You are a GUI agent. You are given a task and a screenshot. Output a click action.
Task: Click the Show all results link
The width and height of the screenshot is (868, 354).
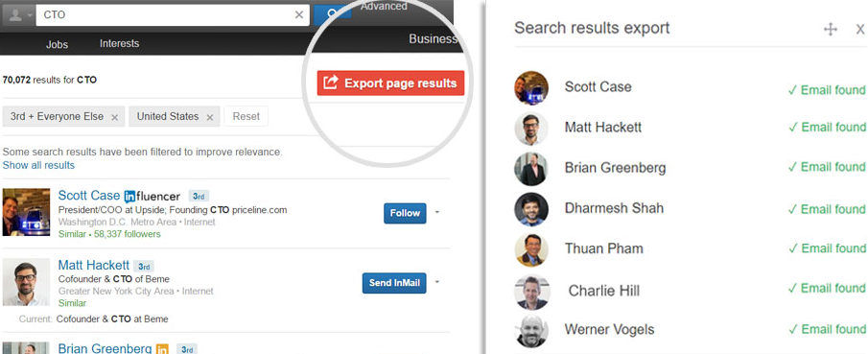point(38,165)
